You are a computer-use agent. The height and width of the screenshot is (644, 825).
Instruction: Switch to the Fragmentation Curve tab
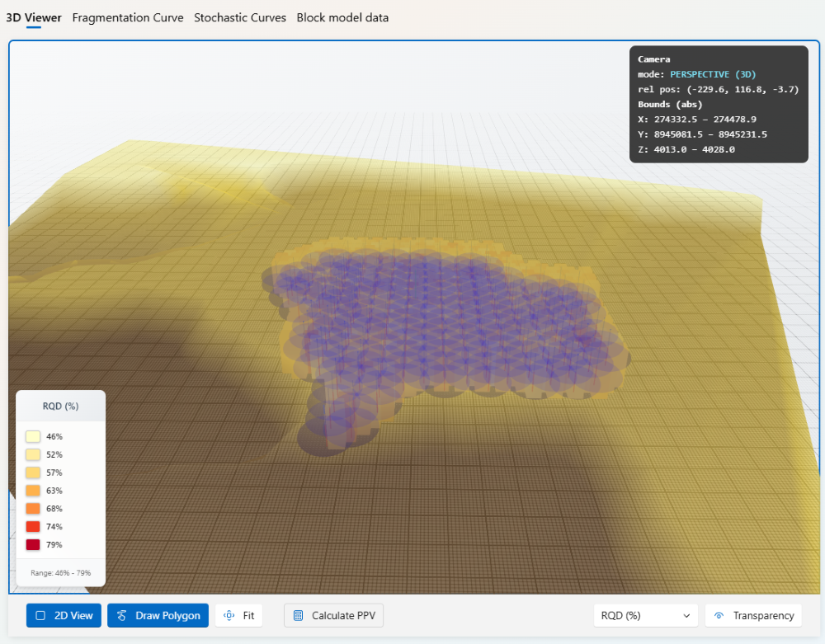pos(128,17)
